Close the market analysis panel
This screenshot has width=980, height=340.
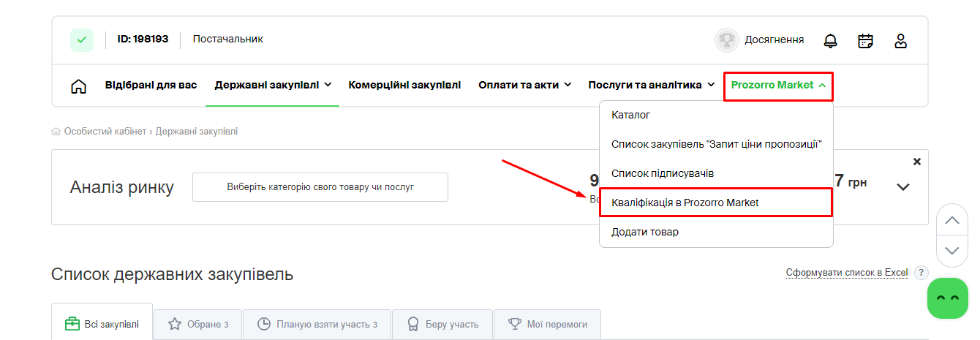pyautogui.click(x=917, y=162)
